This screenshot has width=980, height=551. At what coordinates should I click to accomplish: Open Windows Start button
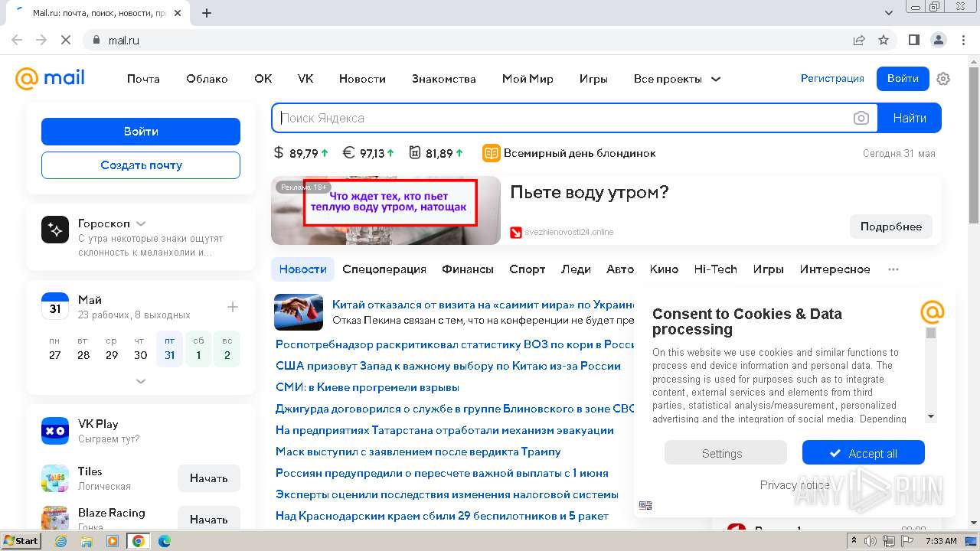[21, 540]
